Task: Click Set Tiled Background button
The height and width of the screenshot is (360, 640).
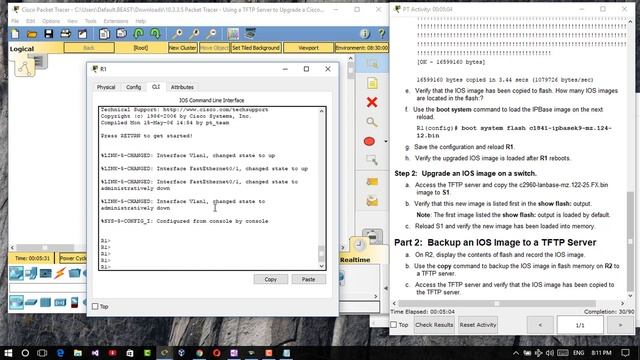Action: (x=256, y=48)
